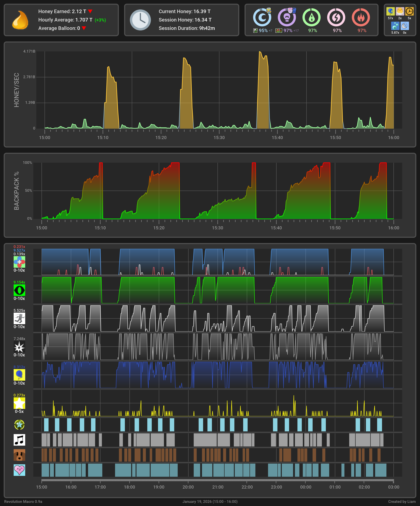
Task: Click the gray bar above bottom time axis
Action: (217, 480)
